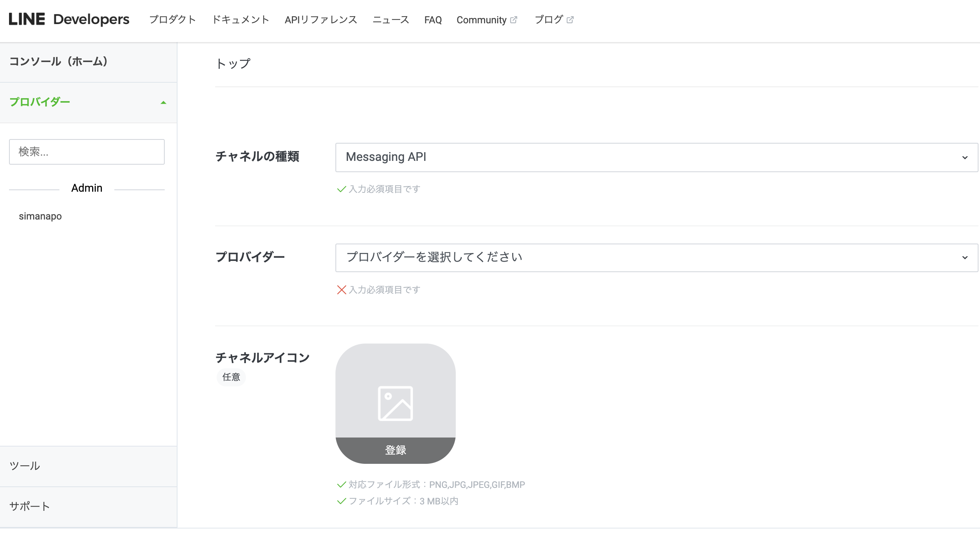
Task: Open the ツール sidebar section
Action: point(88,466)
